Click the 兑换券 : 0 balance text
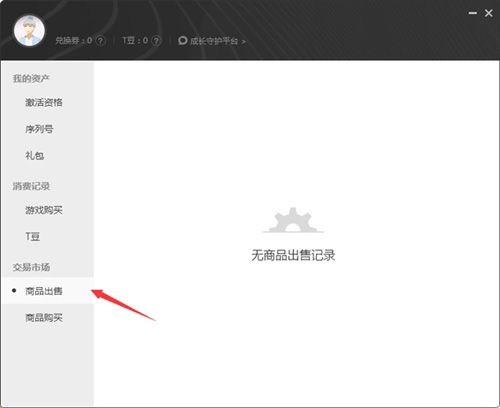This screenshot has width=500, height=408. [x=73, y=41]
